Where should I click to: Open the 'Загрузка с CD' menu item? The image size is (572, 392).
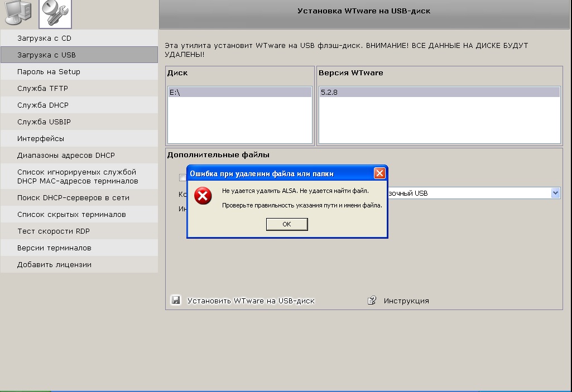pyautogui.click(x=44, y=38)
